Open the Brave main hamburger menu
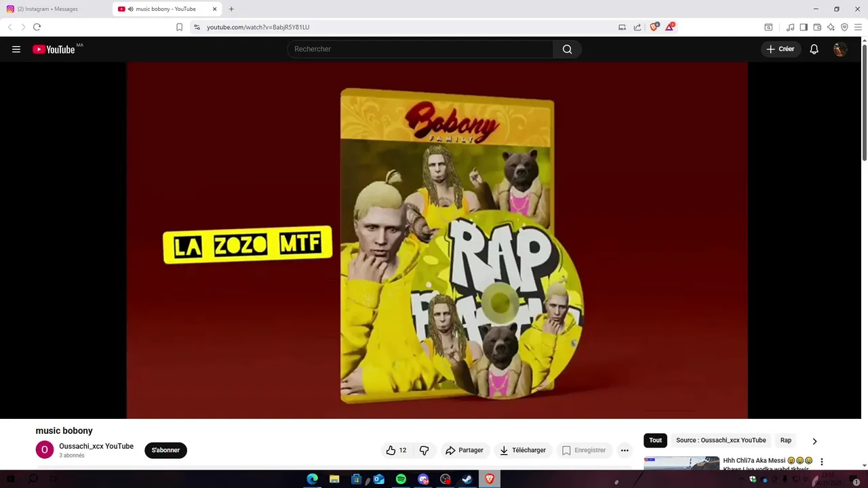The image size is (868, 488). tap(858, 27)
